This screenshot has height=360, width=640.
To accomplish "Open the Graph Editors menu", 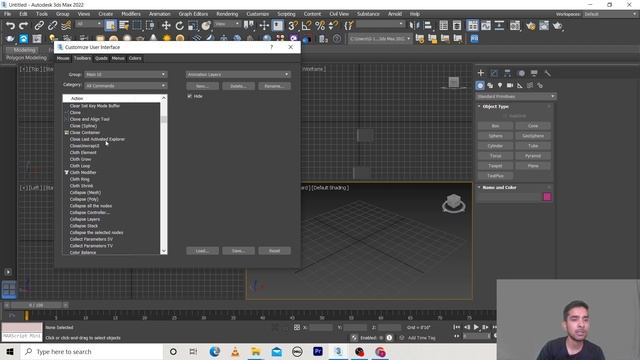I will [193, 14].
